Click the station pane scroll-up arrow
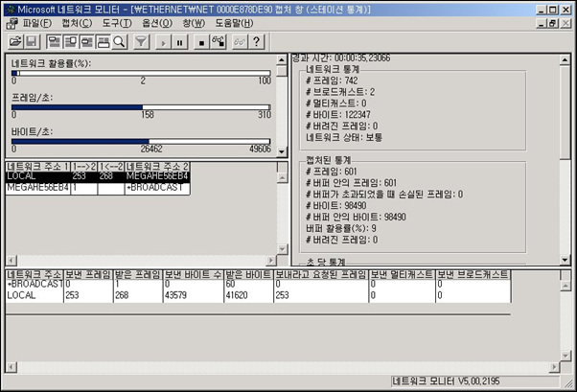 [x=565, y=286]
